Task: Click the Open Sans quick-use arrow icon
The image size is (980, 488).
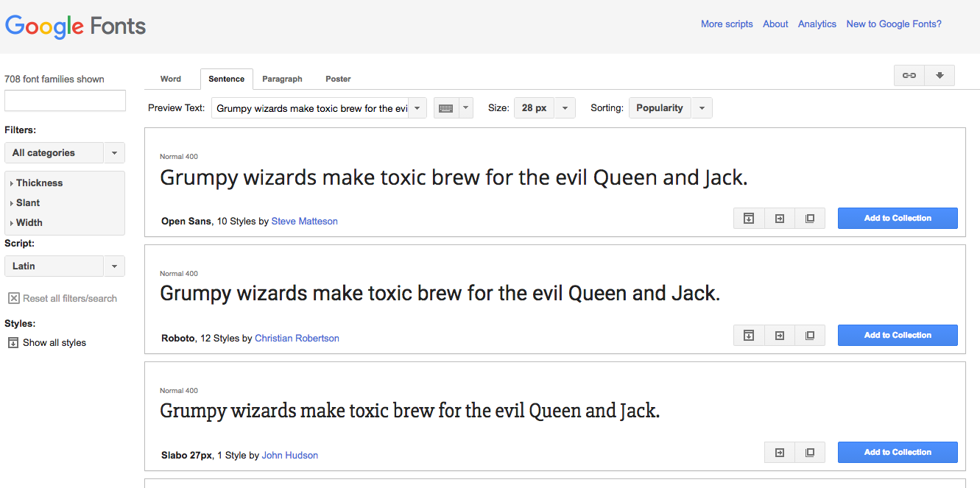Action: (x=780, y=219)
